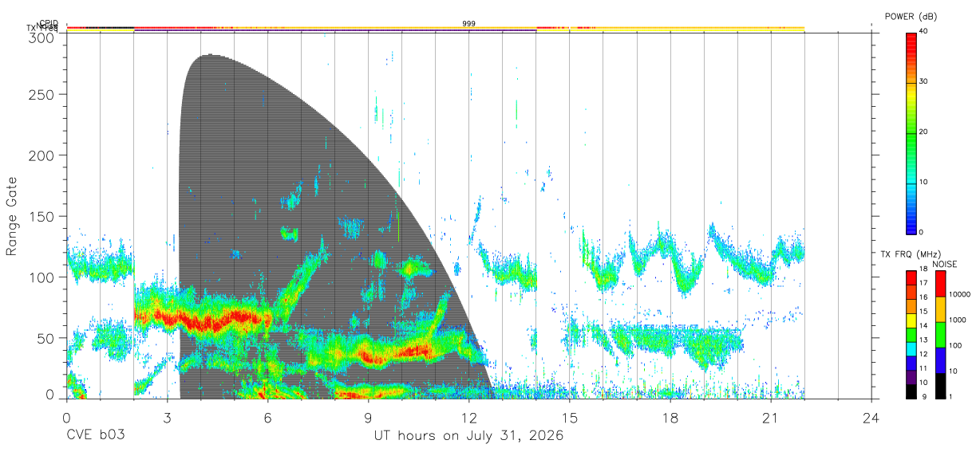Click the purple 10–11 block on TX FRQ scale

click(x=911, y=377)
